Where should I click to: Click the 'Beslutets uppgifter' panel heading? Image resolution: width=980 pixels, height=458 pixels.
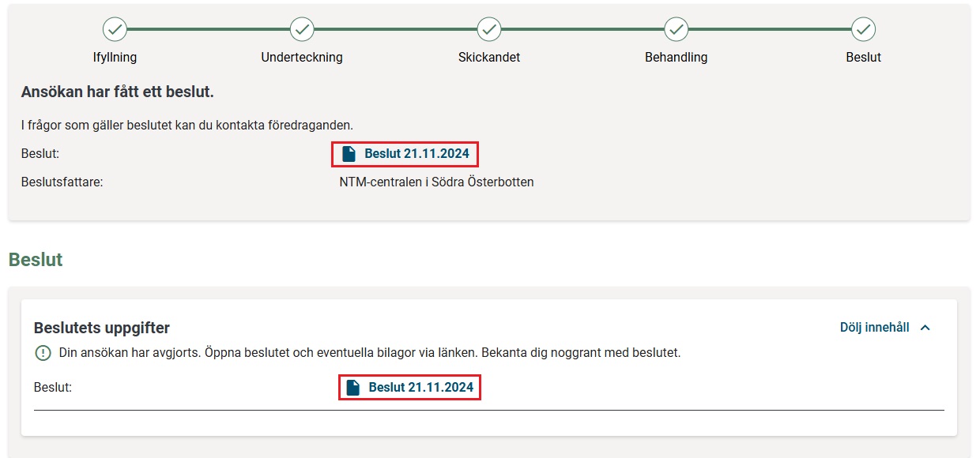coord(102,328)
